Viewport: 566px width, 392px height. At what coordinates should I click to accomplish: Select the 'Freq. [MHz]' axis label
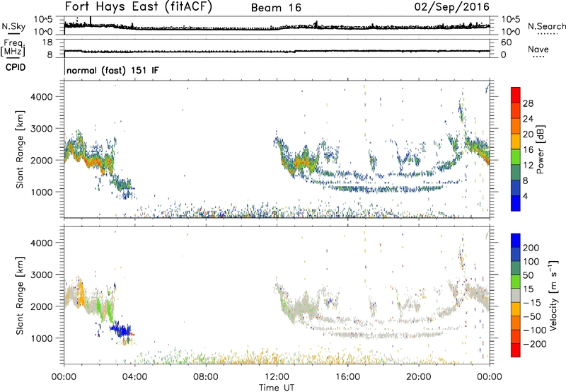point(13,48)
